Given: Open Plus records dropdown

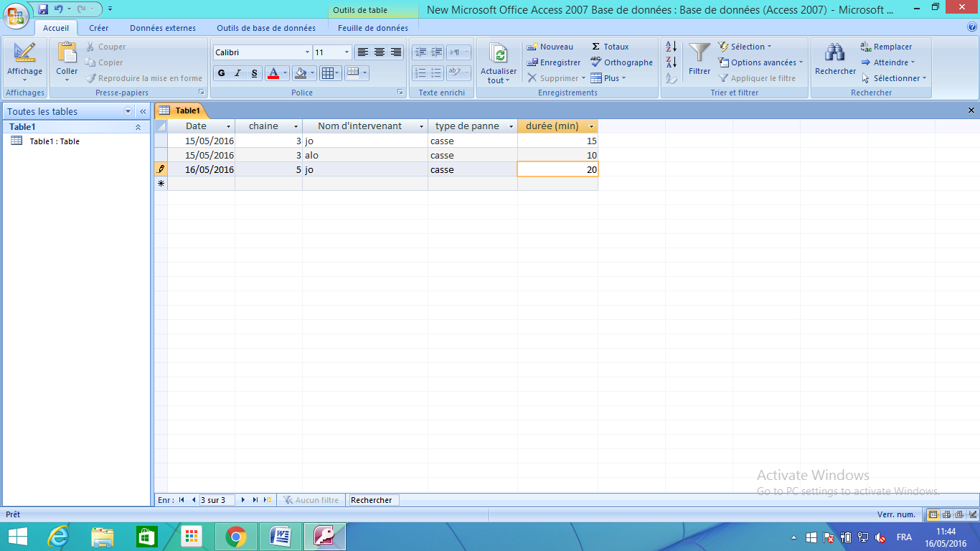Looking at the screenshot, I should (x=608, y=78).
